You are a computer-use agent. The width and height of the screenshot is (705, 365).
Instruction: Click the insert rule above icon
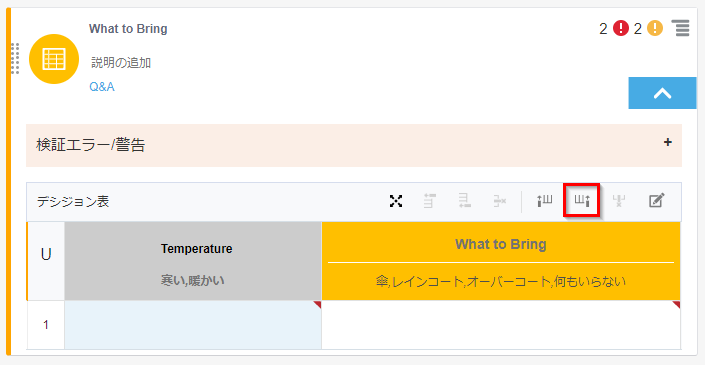tap(430, 201)
